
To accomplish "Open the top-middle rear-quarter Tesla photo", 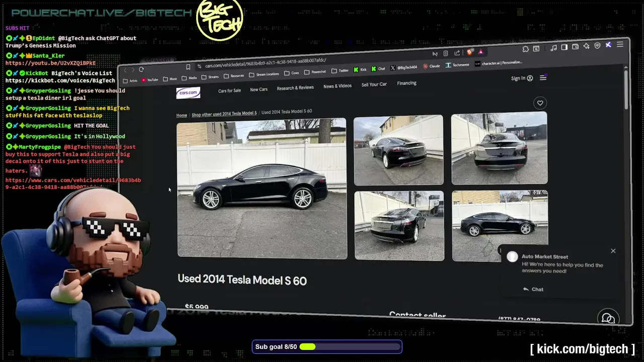I will tap(398, 150).
